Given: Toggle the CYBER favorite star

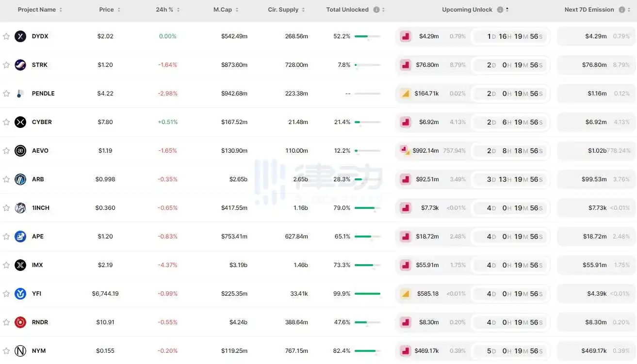Looking at the screenshot, I should [x=6, y=122].
